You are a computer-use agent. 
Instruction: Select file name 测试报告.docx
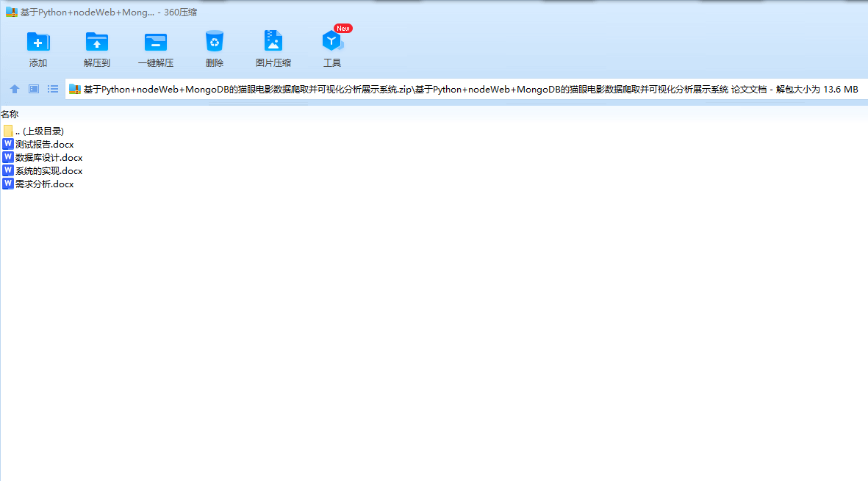coord(44,144)
